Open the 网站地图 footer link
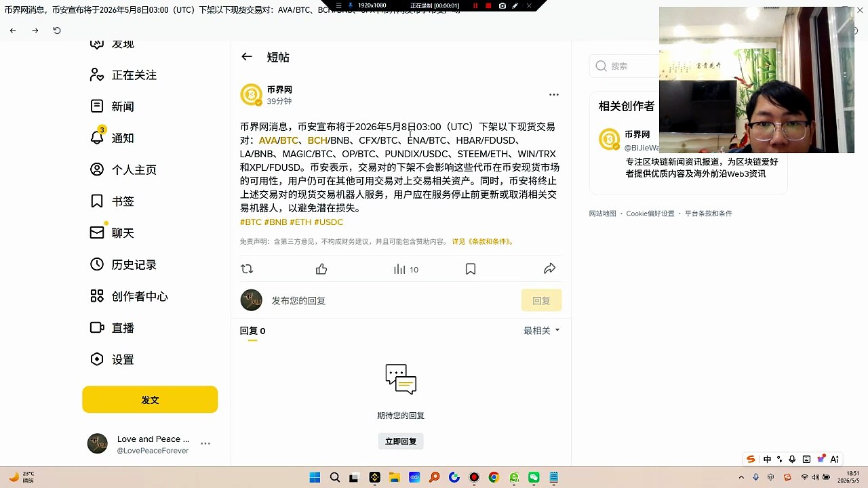The width and height of the screenshot is (868, 488). (603, 213)
